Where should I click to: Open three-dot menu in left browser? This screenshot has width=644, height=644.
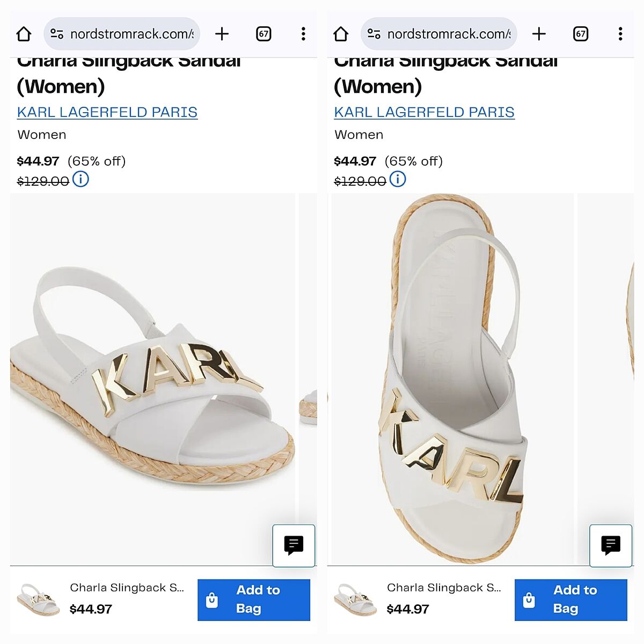point(303,34)
